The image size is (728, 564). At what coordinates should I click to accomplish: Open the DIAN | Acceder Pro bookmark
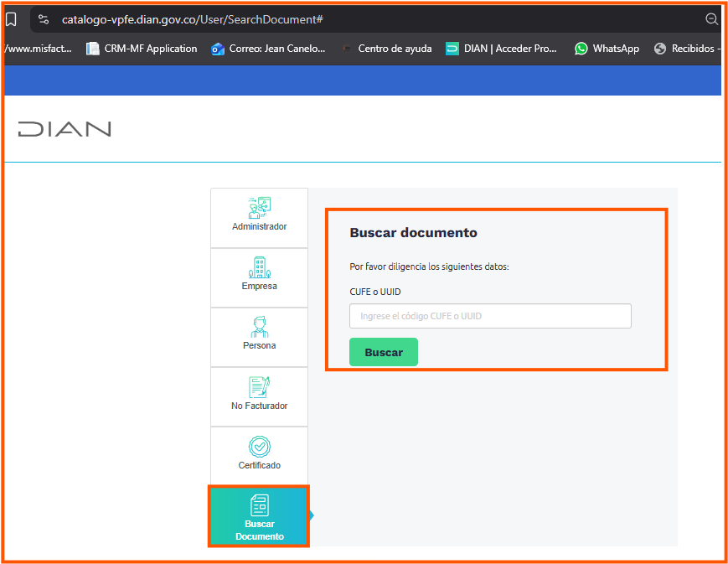(501, 49)
